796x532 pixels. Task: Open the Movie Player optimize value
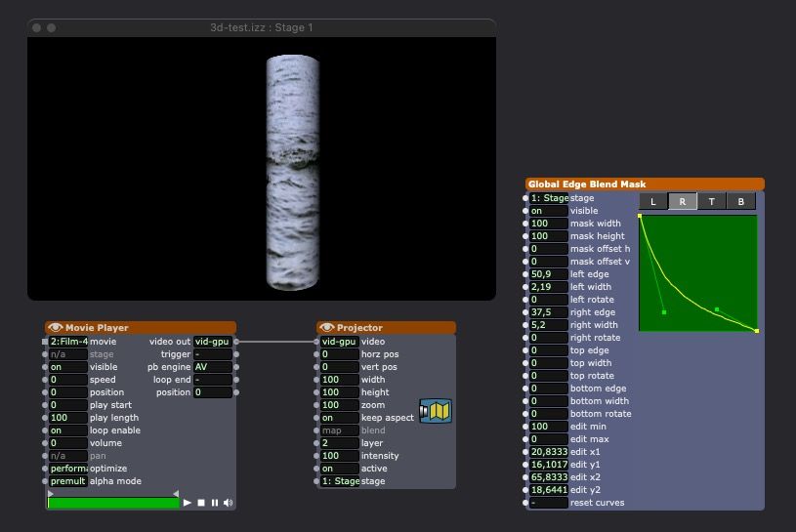coord(67,469)
